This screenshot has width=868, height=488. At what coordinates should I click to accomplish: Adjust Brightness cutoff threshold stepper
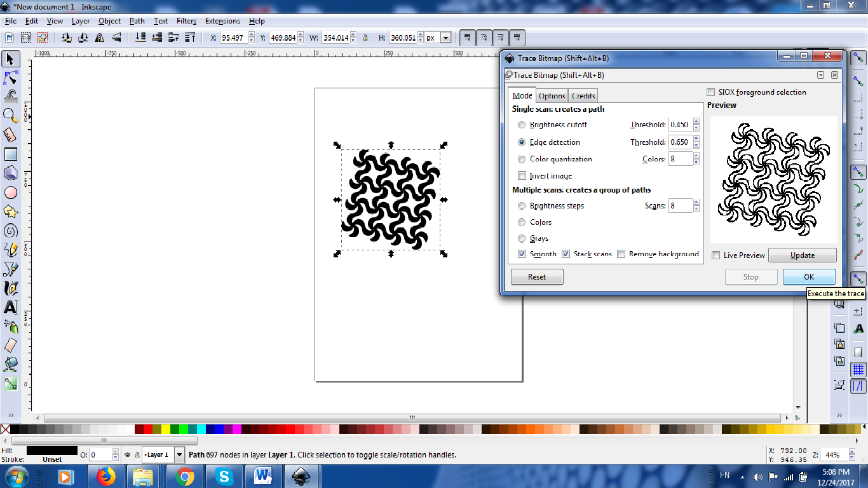coord(696,125)
